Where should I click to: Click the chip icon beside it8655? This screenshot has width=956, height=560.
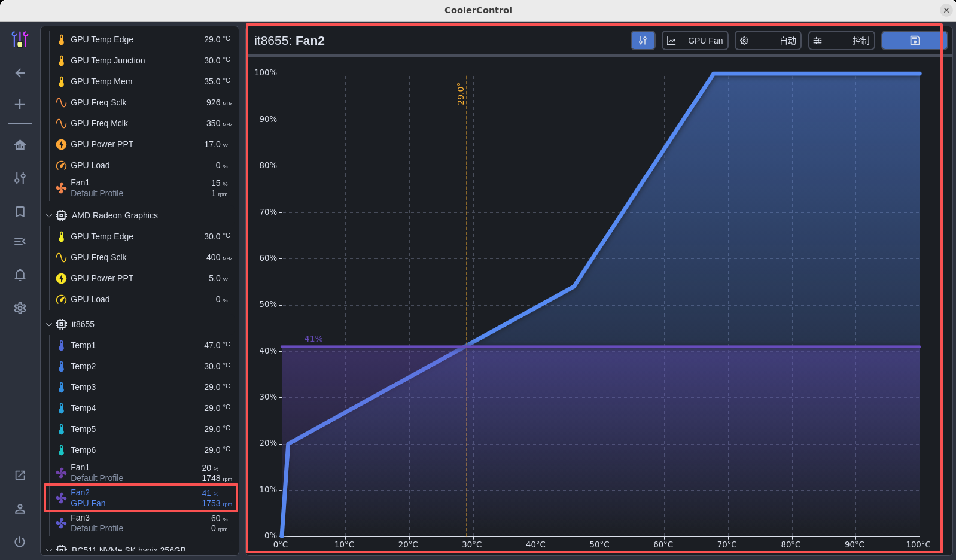click(61, 324)
